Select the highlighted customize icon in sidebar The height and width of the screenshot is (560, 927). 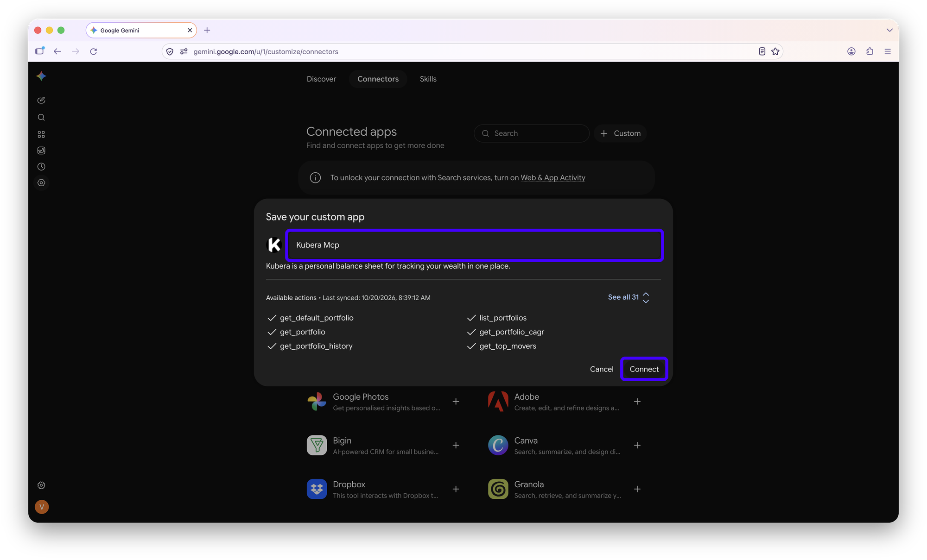click(x=41, y=183)
